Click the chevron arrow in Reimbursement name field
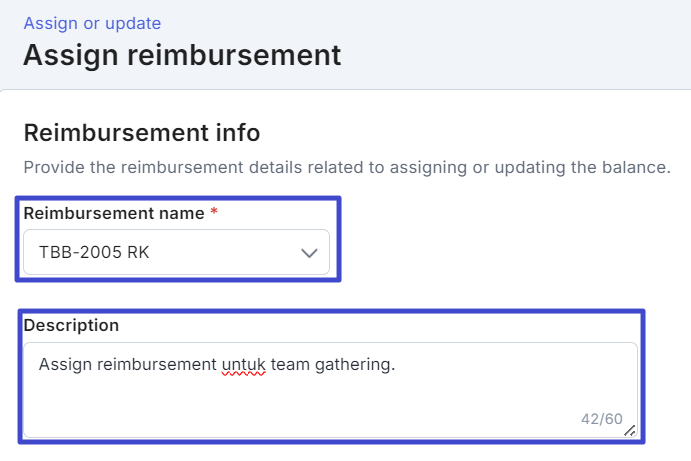691x461 pixels. tap(309, 253)
